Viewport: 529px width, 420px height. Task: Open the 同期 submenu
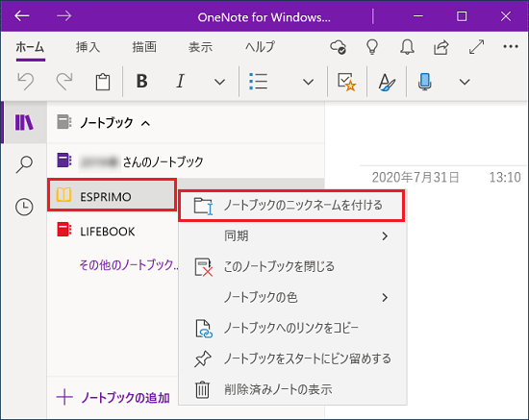[292, 236]
